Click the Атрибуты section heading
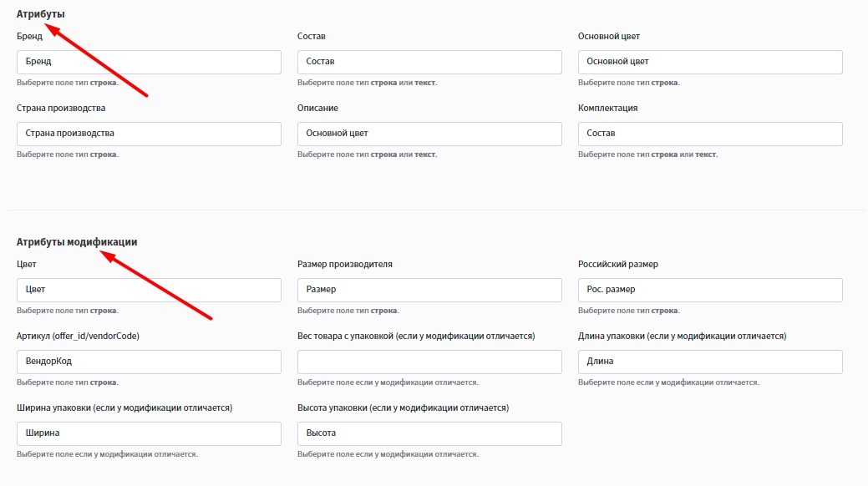This screenshot has height=486, width=868. coord(41,14)
